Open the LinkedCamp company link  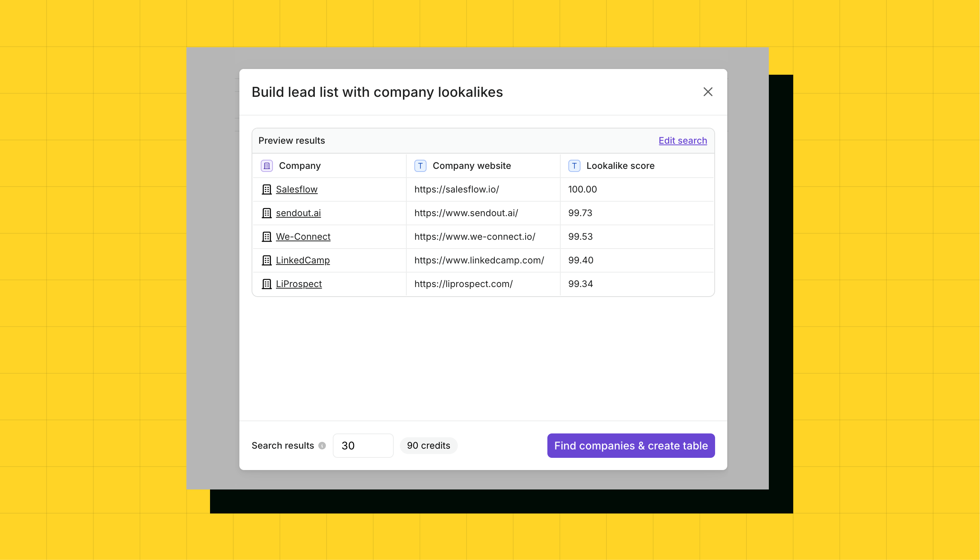tap(303, 260)
